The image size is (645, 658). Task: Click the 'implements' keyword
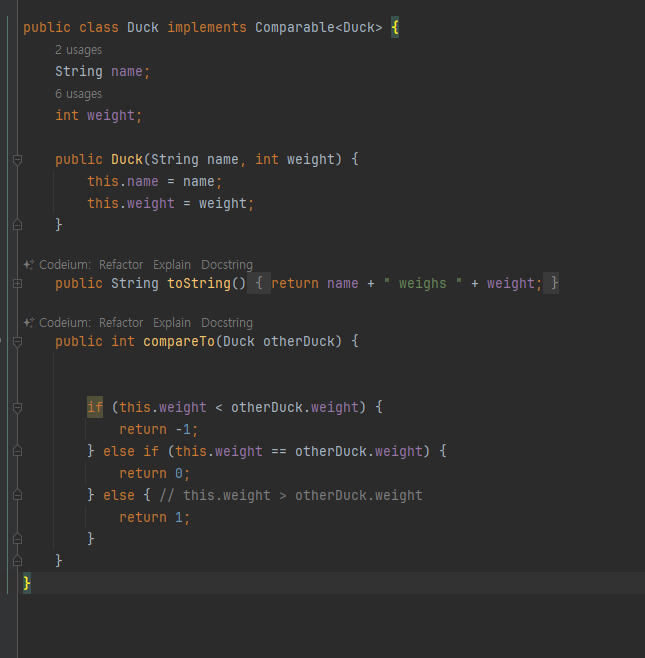pos(207,28)
